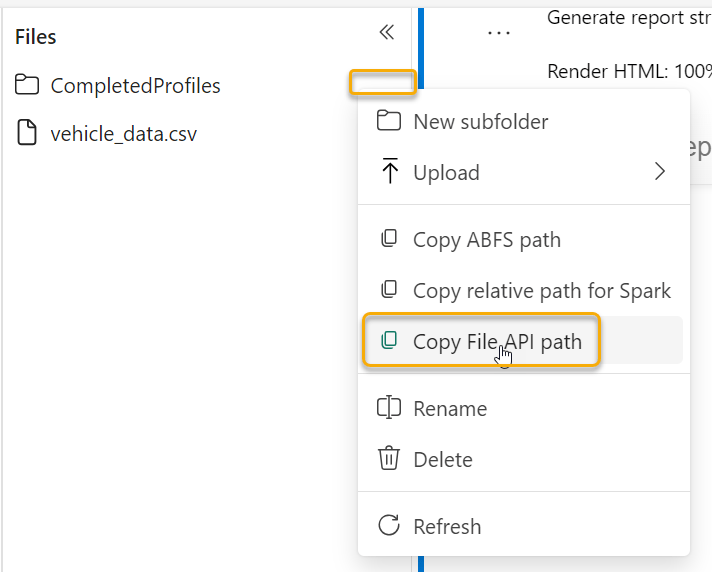Open the vehicle_data.csv file
Image resolution: width=712 pixels, height=572 pixels.
tap(124, 133)
